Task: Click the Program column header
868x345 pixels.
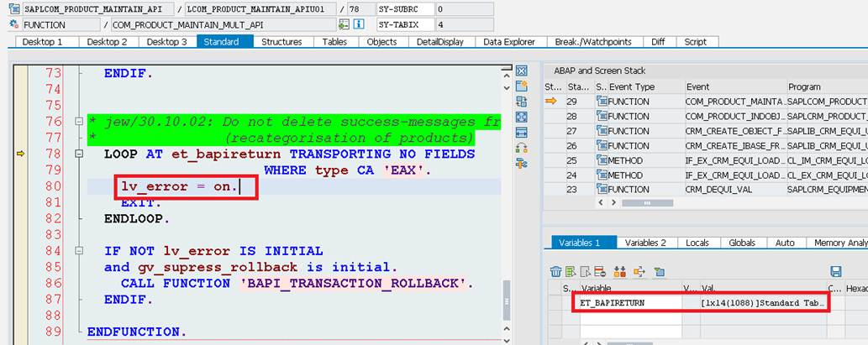Action: pyautogui.click(x=828, y=86)
